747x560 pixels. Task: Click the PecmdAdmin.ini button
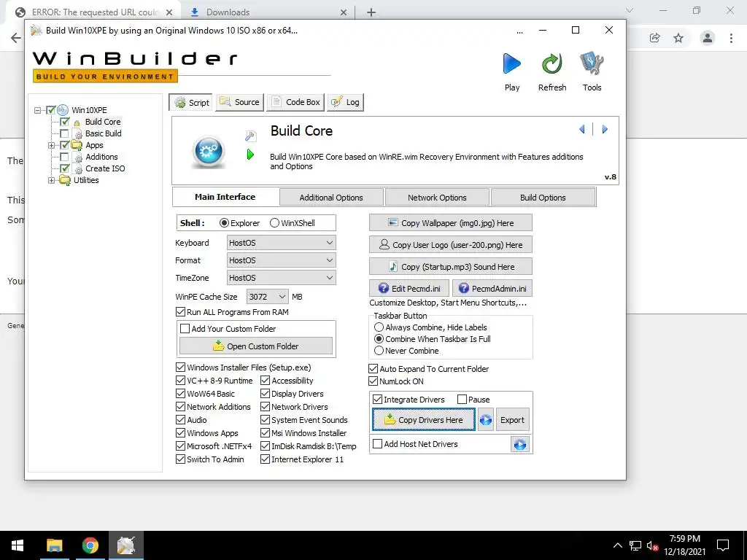[x=492, y=289]
